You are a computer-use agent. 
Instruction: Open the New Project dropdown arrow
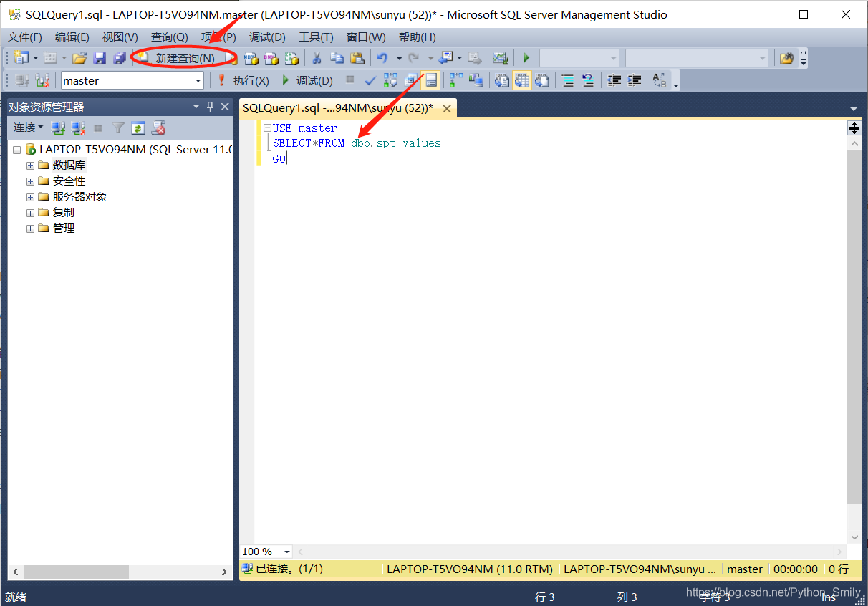coord(35,58)
